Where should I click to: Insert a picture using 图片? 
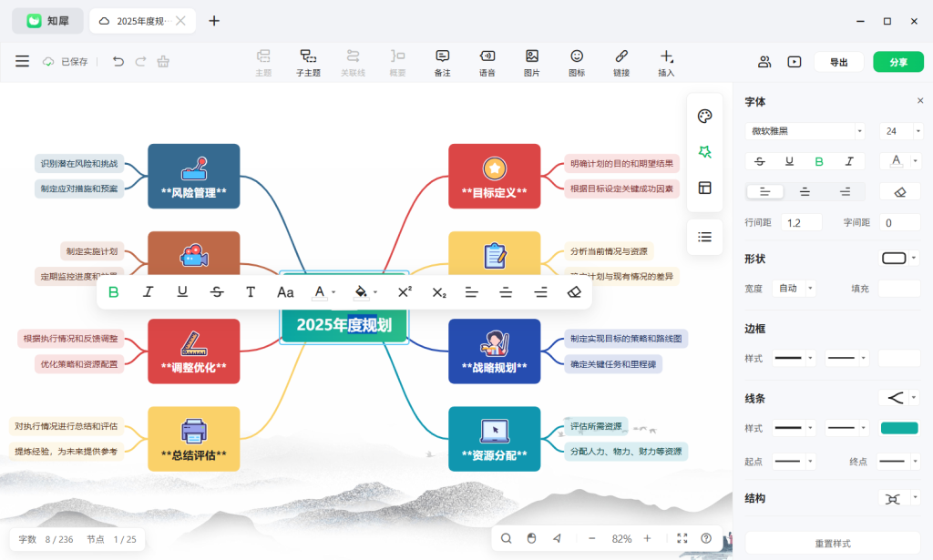pyautogui.click(x=532, y=63)
